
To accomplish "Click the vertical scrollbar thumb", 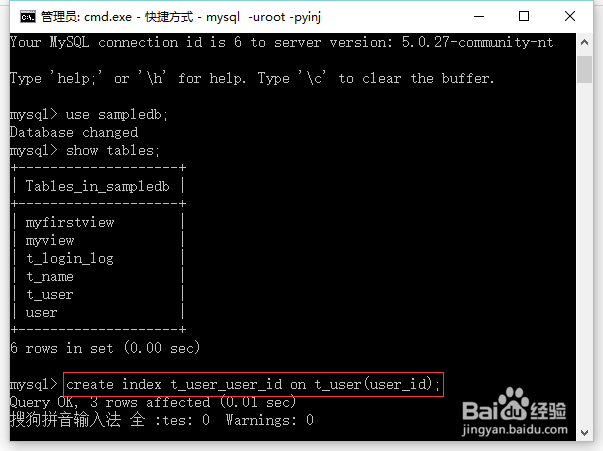I will [585, 70].
